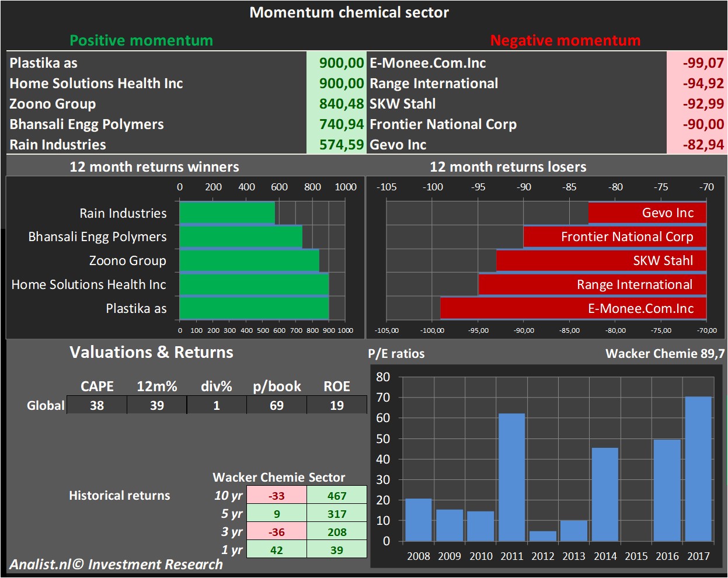Viewport: 728px width, 578px height.
Task: Click the 5 yr Sector return 317
Action: point(337,514)
